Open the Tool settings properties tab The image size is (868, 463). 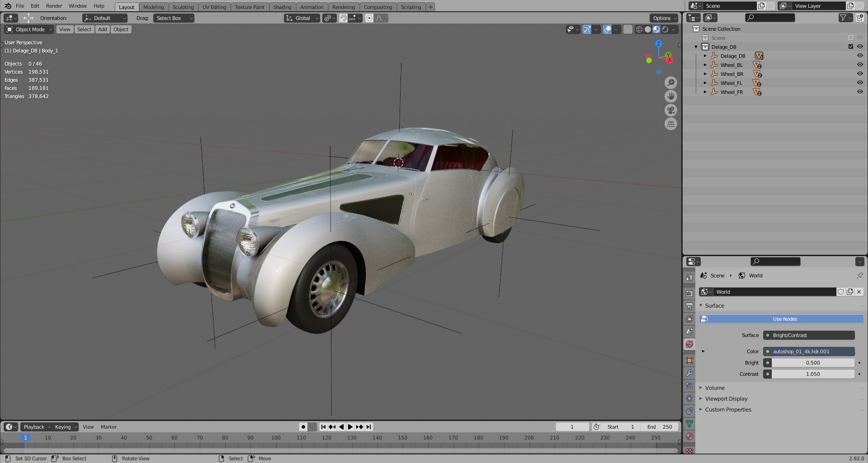tap(689, 277)
